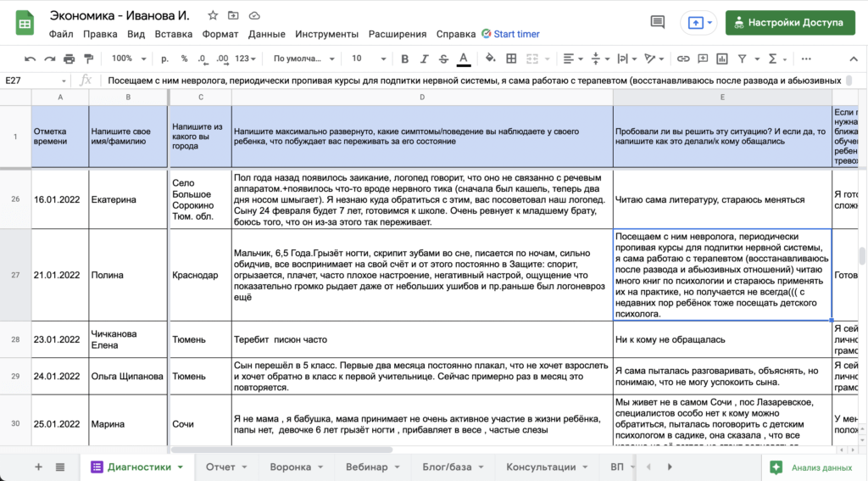Open the Вставка menu

(173, 34)
